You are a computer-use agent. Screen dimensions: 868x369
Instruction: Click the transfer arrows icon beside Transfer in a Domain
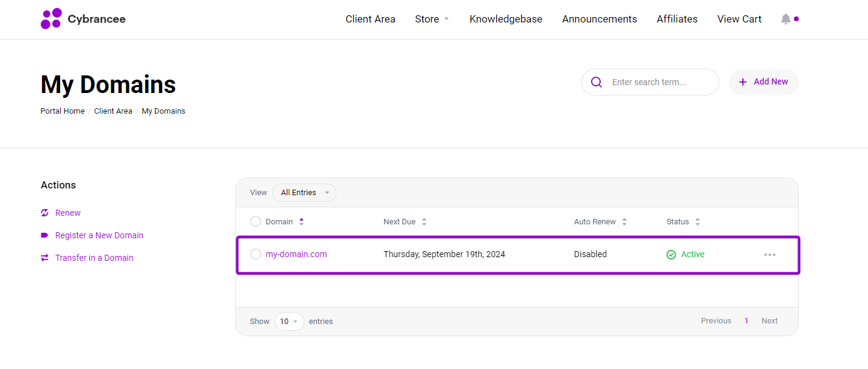(44, 258)
